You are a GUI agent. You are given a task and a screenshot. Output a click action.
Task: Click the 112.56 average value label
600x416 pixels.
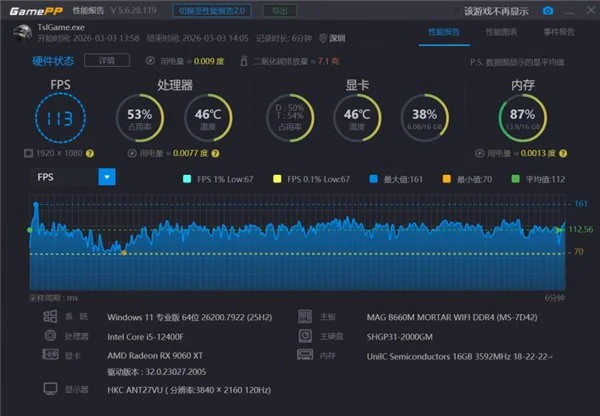[x=580, y=229]
